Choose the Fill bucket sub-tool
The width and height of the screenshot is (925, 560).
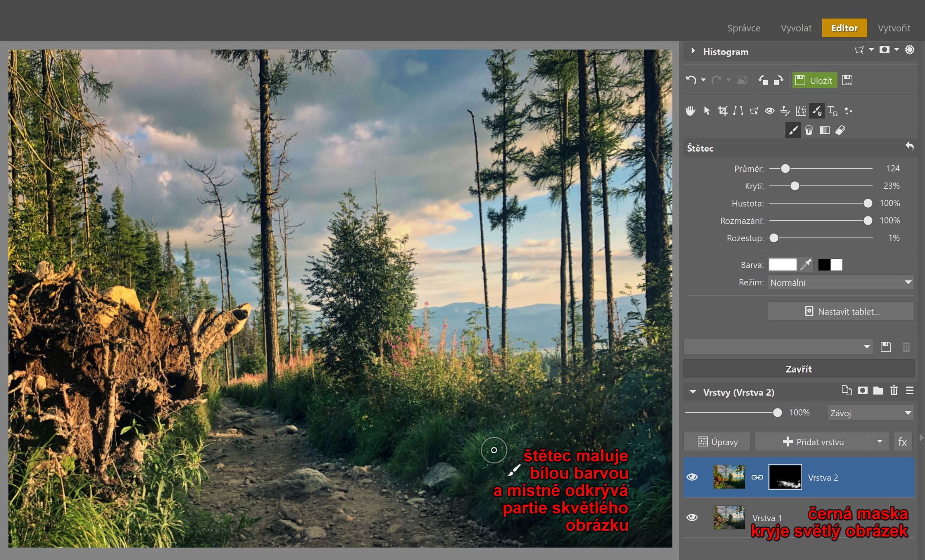point(809,131)
